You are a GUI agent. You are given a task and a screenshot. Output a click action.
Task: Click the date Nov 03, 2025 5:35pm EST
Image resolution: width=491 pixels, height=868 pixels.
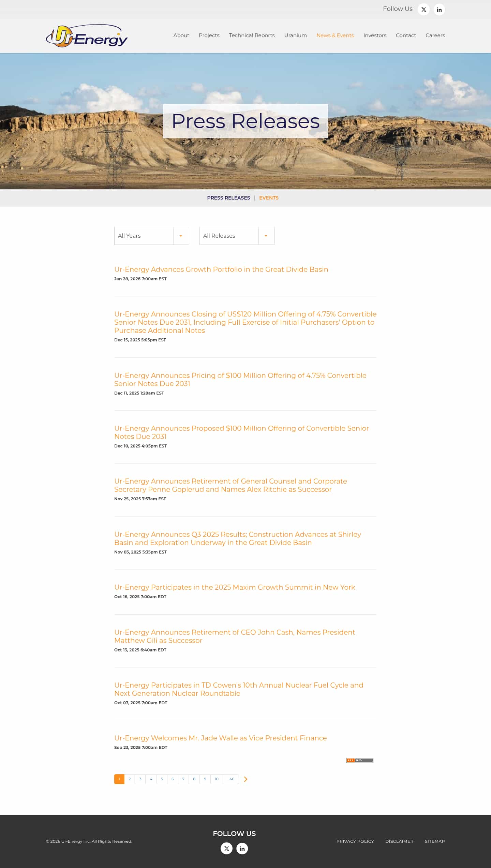[x=140, y=552]
